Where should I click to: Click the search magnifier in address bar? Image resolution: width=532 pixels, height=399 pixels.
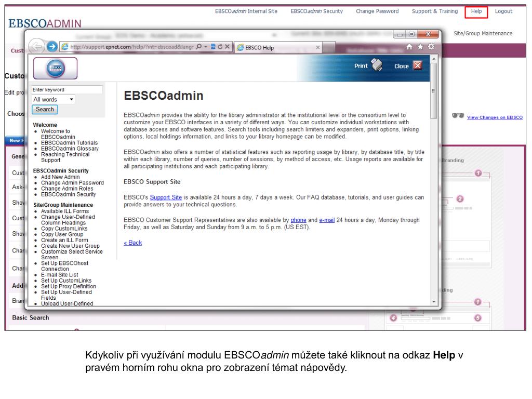199,47
